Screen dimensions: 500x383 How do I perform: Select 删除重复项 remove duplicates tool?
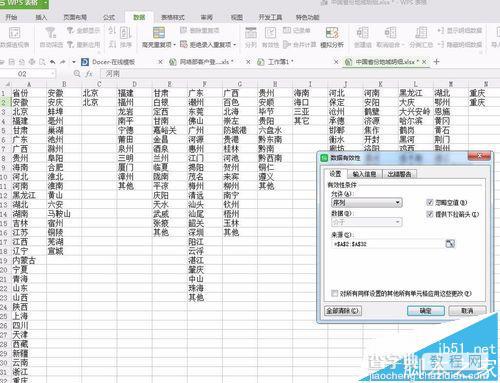point(200,31)
